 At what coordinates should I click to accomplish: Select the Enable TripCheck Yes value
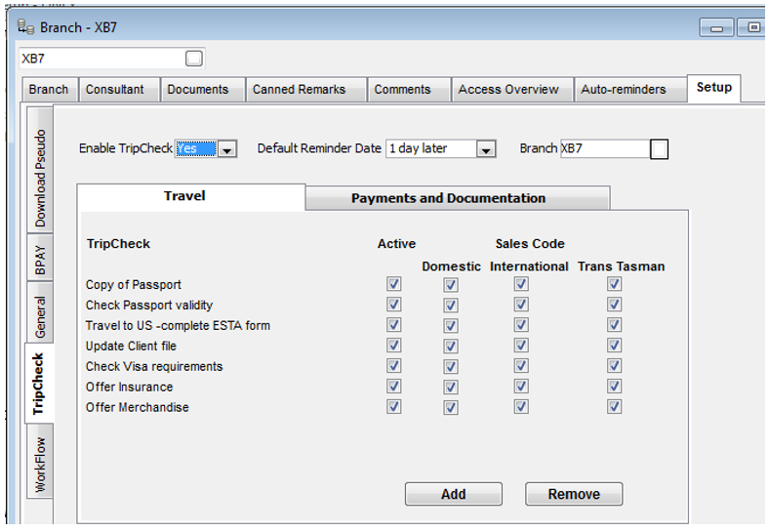click(196, 148)
